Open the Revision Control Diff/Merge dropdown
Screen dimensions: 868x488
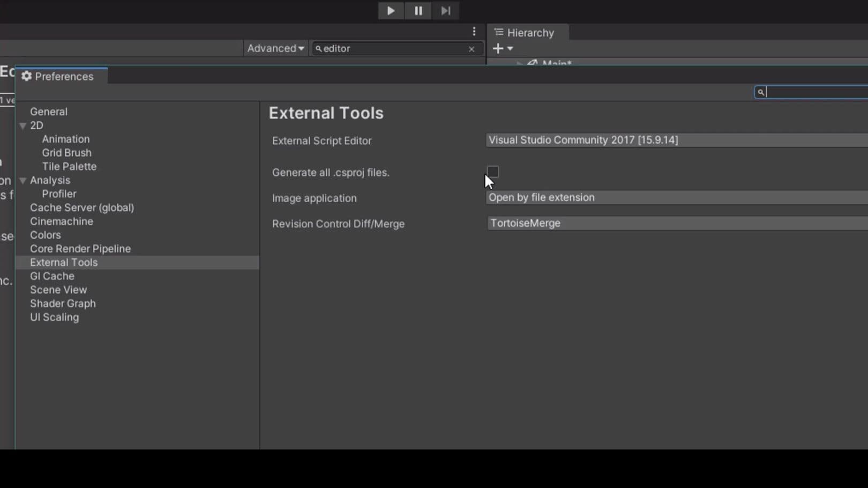click(643, 223)
